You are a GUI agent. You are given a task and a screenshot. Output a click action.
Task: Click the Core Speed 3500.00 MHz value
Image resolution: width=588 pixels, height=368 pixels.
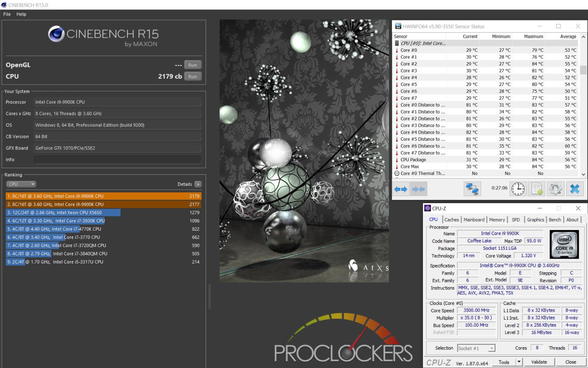click(477, 310)
